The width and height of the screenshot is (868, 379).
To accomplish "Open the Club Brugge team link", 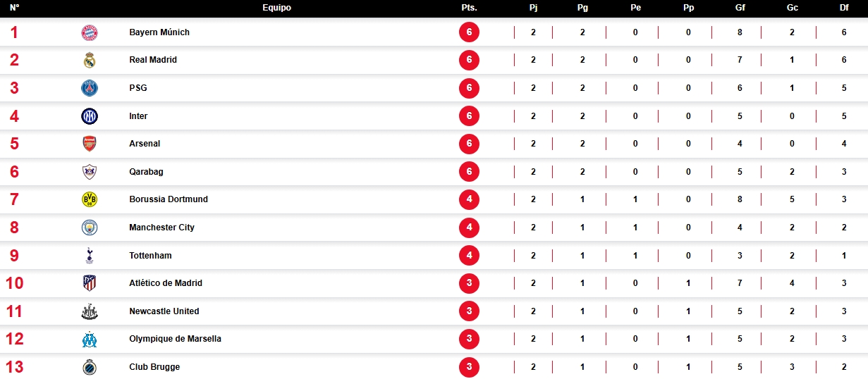I will (x=154, y=367).
